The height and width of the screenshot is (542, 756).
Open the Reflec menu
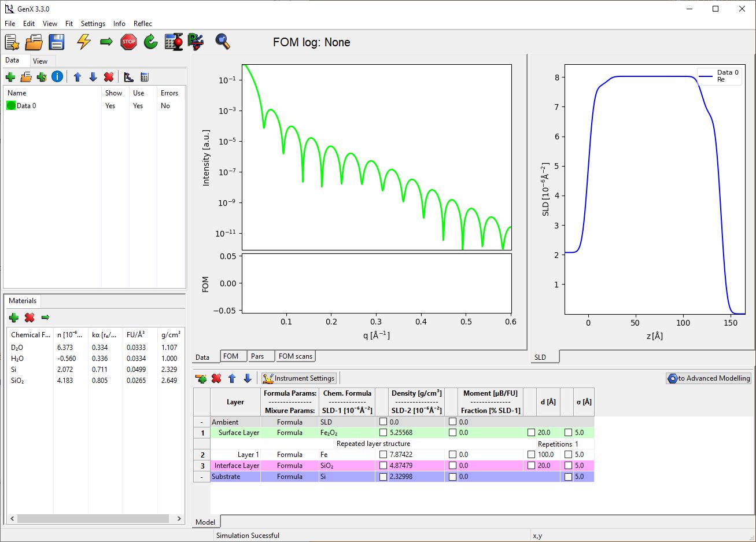(x=142, y=24)
